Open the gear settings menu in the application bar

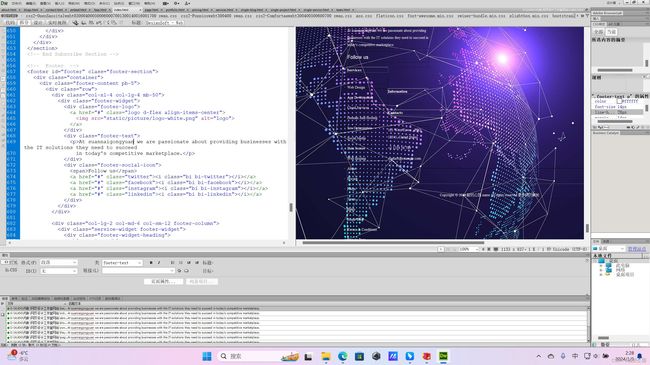tap(177, 3)
